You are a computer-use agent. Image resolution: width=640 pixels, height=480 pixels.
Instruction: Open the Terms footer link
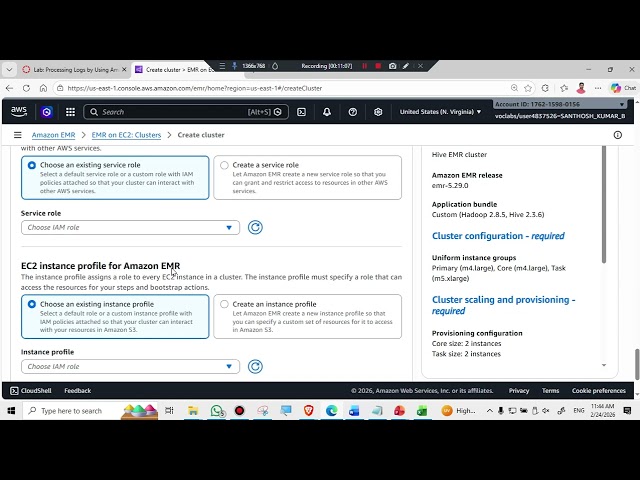551,391
